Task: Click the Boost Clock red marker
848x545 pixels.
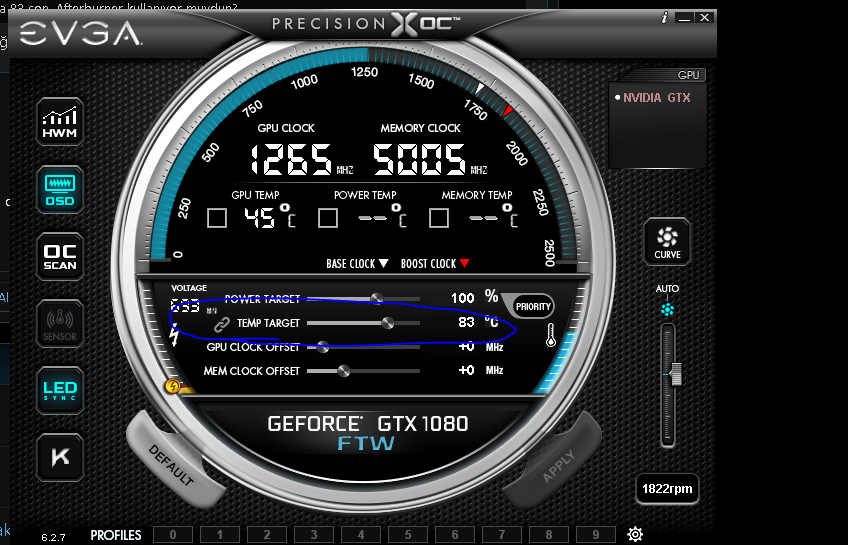Action: tap(465, 263)
